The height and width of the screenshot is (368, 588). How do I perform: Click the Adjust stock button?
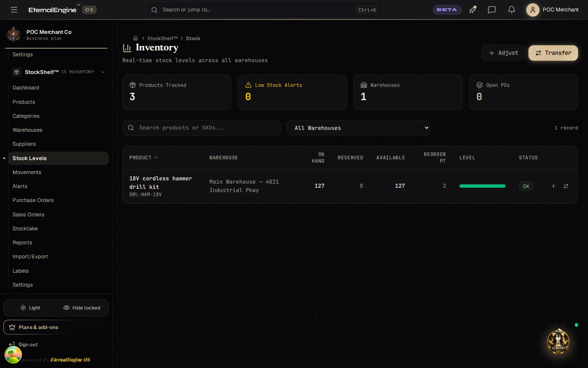click(x=503, y=53)
